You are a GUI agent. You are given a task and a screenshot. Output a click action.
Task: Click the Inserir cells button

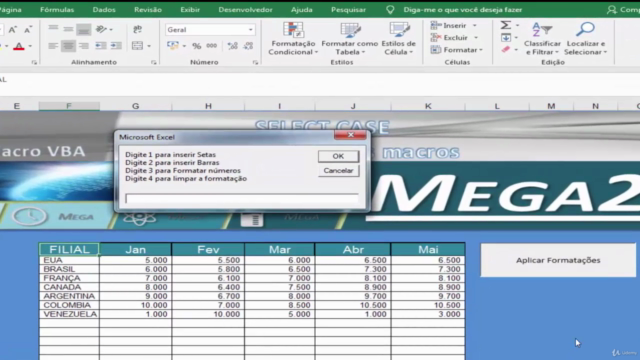(449, 25)
